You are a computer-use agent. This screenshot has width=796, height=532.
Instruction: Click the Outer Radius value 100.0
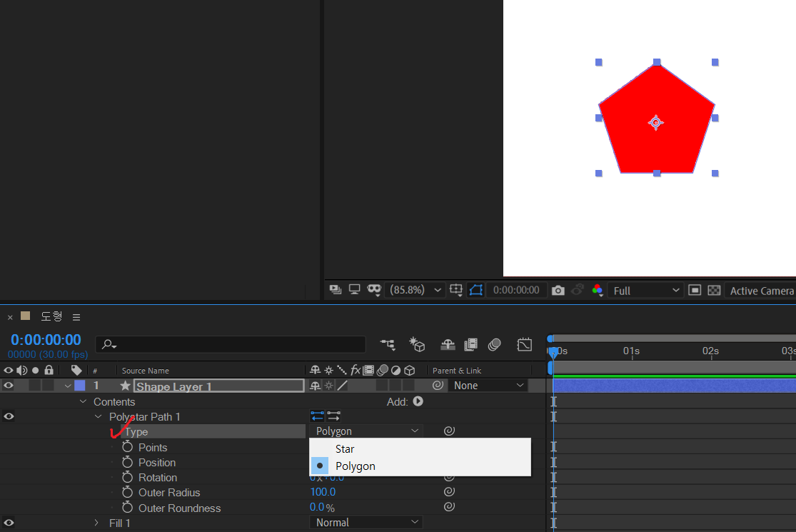click(323, 492)
